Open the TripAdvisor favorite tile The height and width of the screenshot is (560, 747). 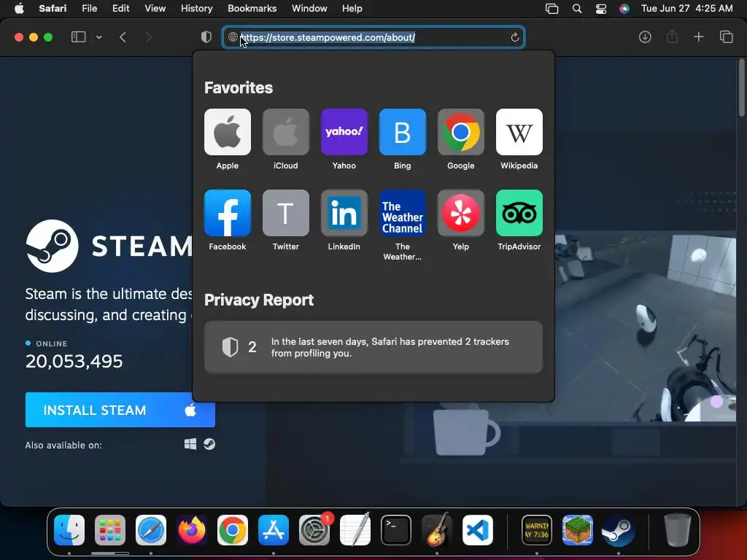(x=519, y=213)
